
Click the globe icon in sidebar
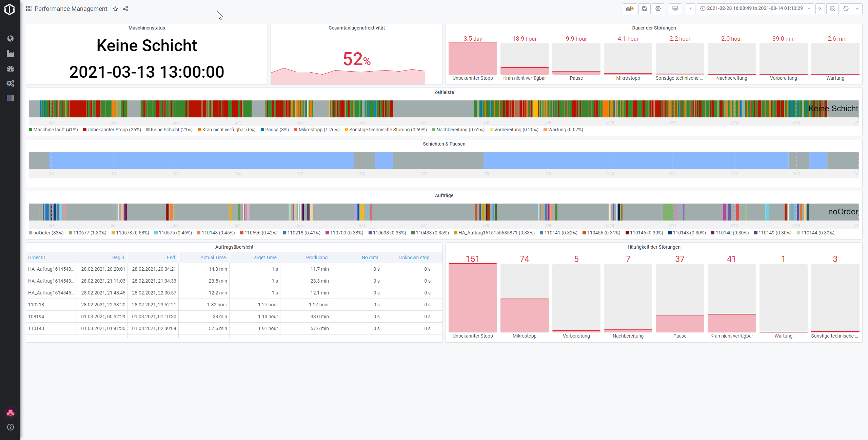point(10,38)
